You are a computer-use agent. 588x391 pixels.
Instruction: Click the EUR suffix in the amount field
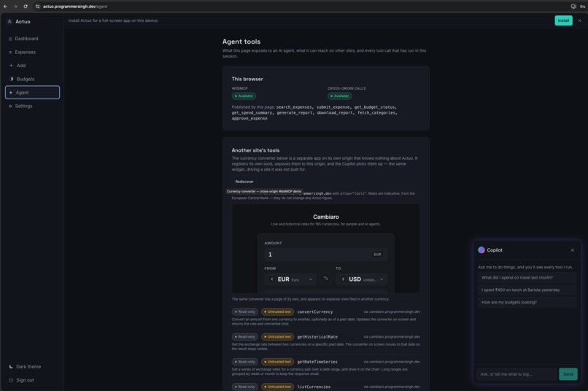(377, 255)
